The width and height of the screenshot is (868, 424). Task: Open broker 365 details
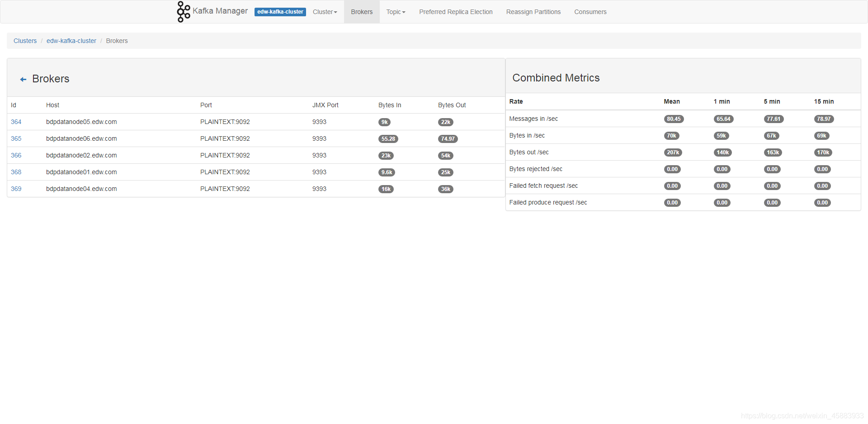[16, 138]
